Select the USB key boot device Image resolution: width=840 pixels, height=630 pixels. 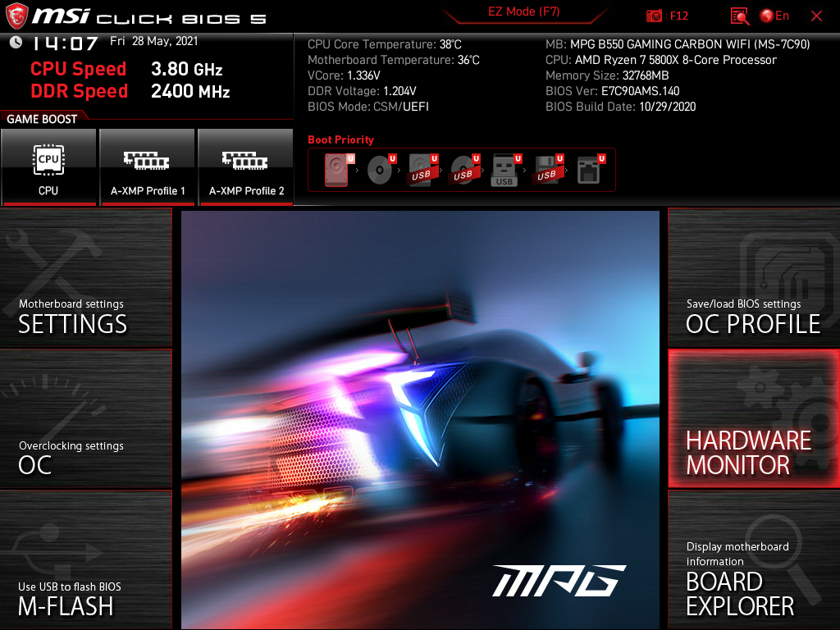[506, 170]
